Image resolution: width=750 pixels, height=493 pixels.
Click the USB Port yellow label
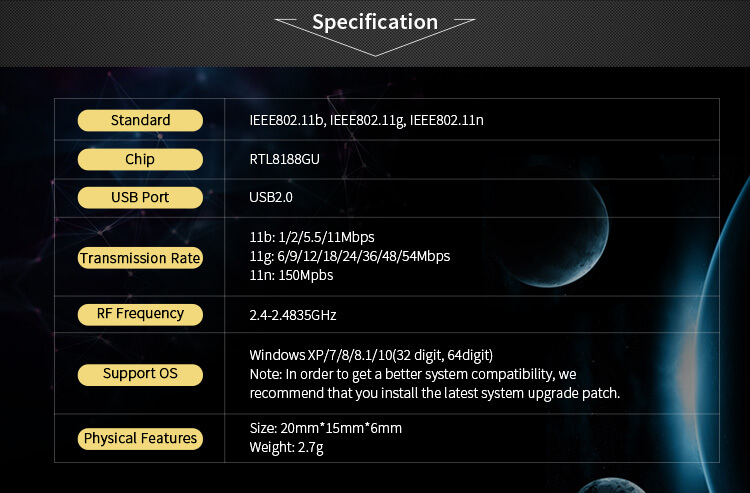(140, 197)
